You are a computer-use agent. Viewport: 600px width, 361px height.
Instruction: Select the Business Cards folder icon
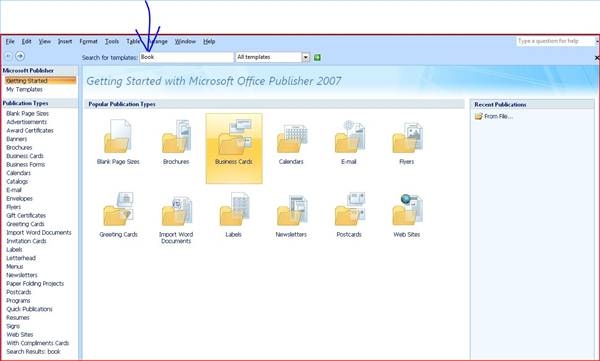coord(234,137)
